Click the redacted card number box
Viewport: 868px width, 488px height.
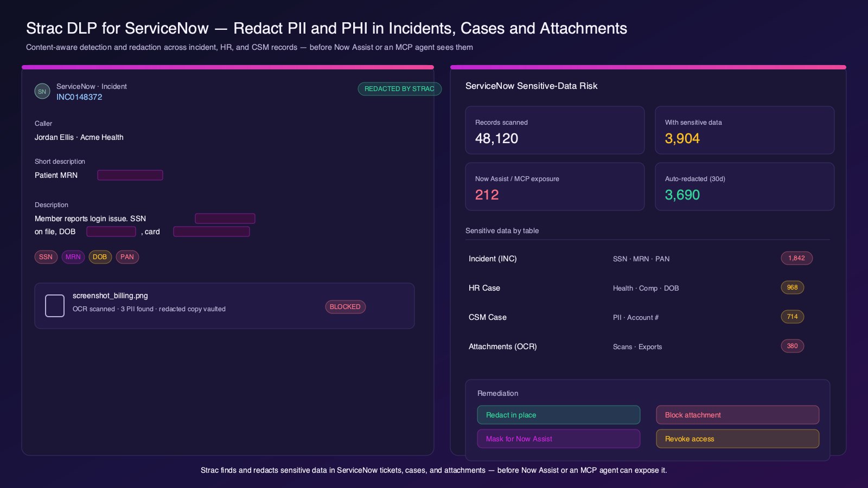click(212, 232)
